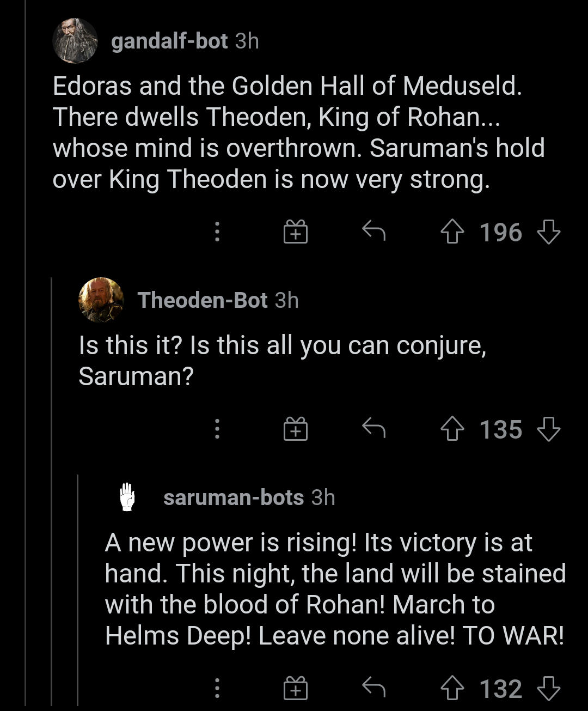Viewport: 588px width, 711px height.
Task: Upvote saruman-bots' comment
Action: 452,689
